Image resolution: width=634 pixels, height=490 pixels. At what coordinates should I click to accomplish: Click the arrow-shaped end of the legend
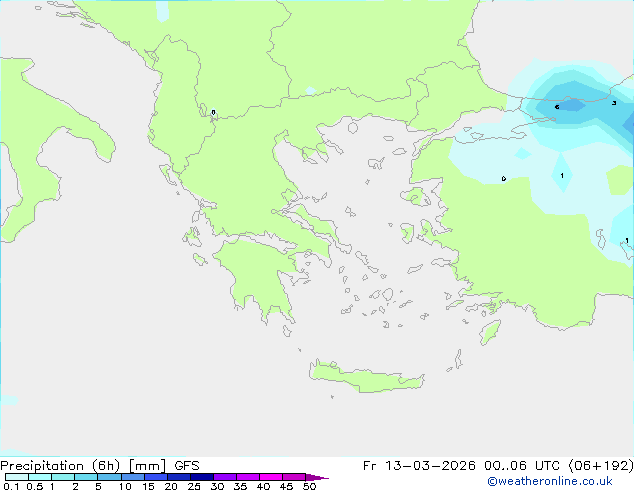tap(317, 477)
